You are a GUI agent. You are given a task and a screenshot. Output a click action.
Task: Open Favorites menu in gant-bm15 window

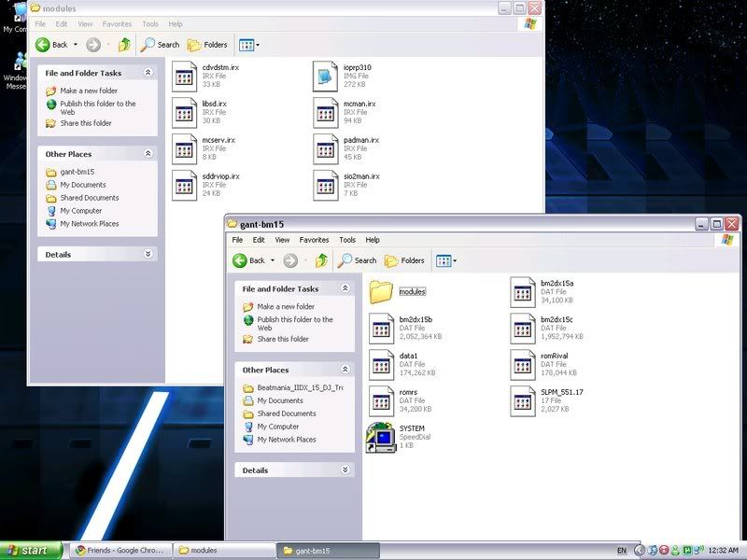314,240
